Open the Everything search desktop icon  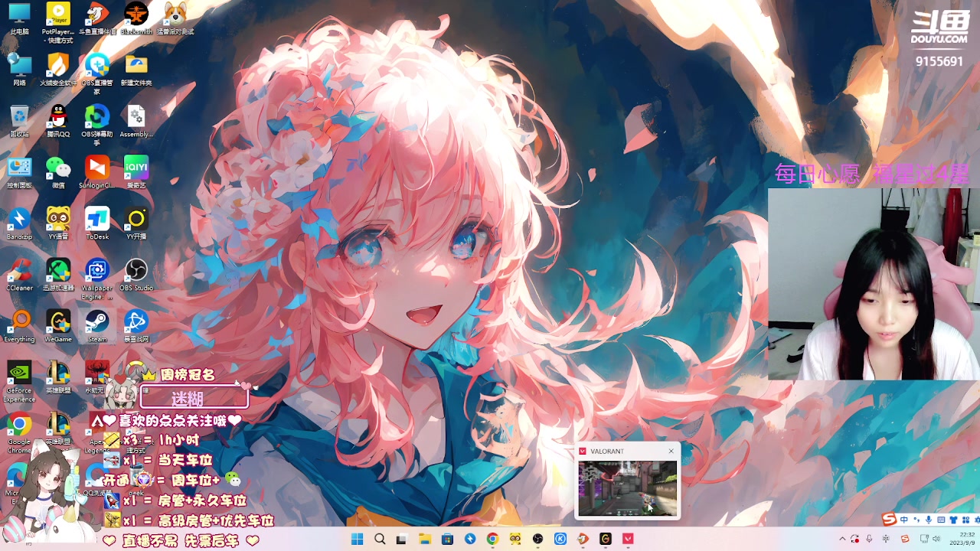point(19,326)
